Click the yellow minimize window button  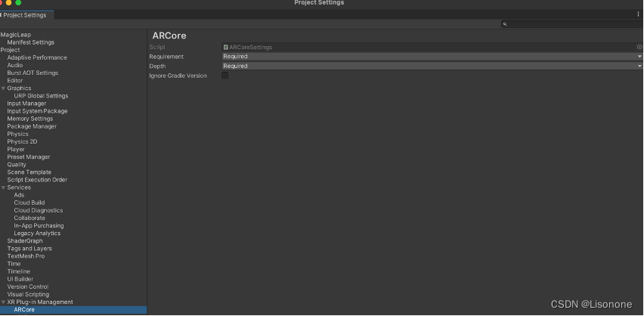click(x=8, y=2)
